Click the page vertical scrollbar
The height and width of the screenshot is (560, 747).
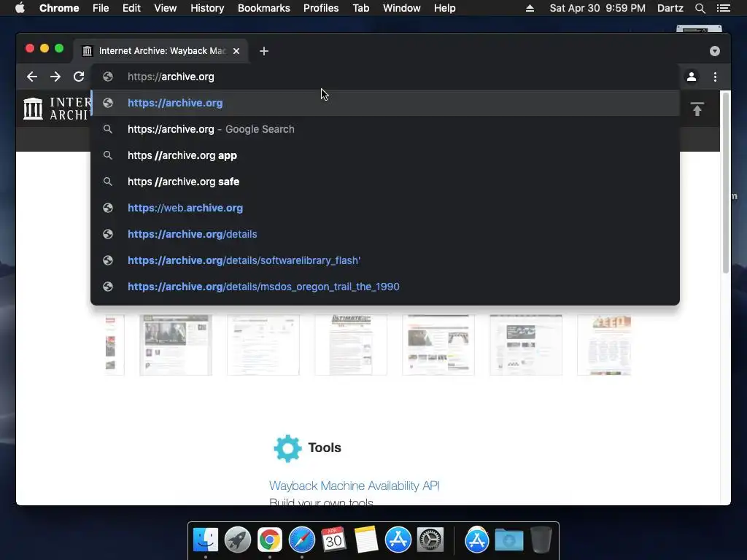726,183
